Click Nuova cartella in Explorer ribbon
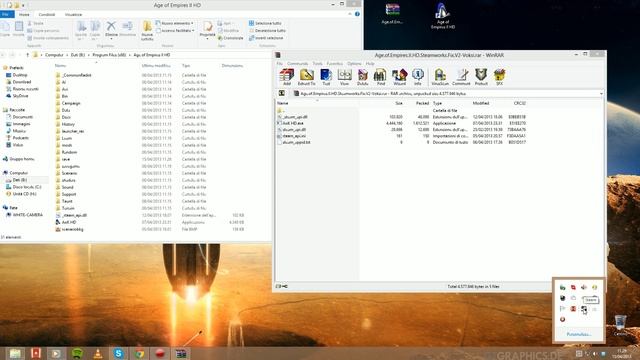 pyautogui.click(x=147, y=31)
